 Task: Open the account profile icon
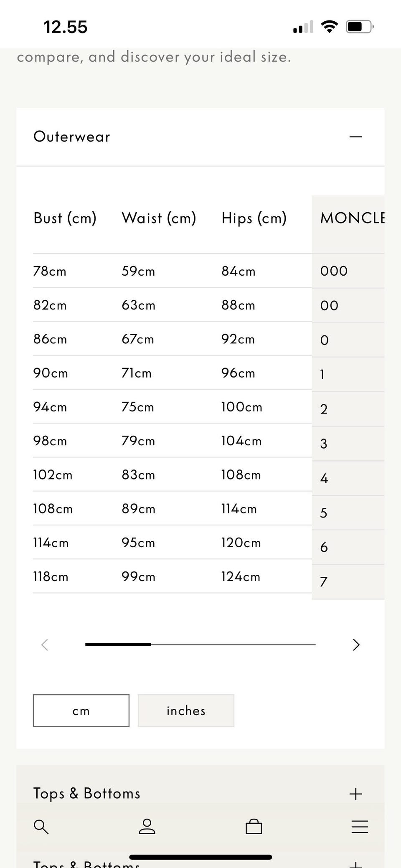[x=147, y=827]
